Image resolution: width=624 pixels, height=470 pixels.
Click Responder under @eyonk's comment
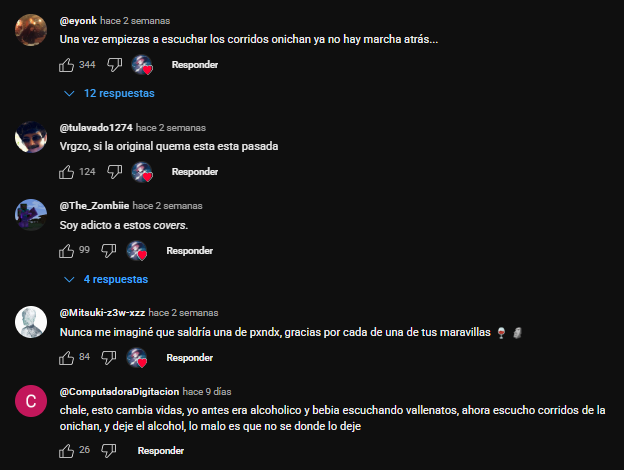195,64
